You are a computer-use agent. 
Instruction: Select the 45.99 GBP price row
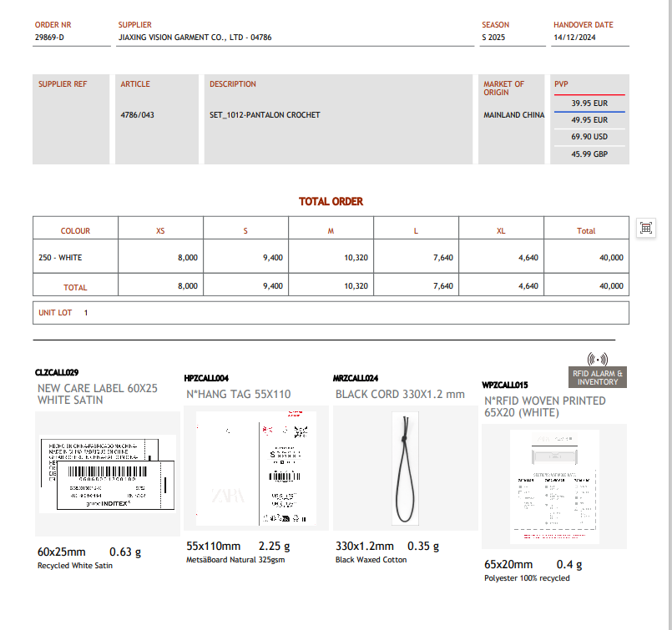589,154
